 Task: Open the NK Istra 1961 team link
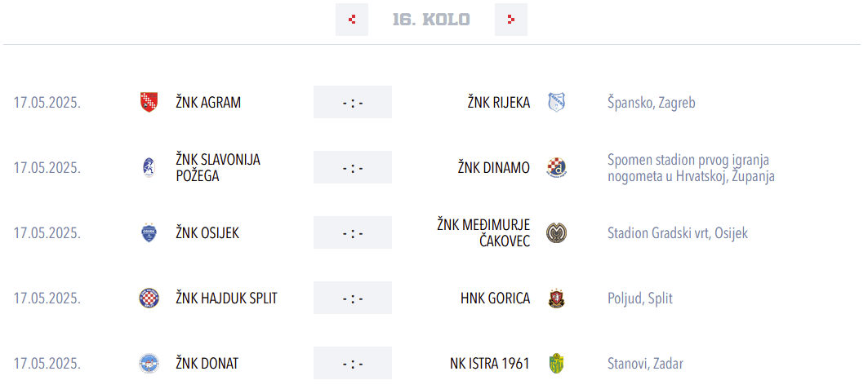coord(489,364)
